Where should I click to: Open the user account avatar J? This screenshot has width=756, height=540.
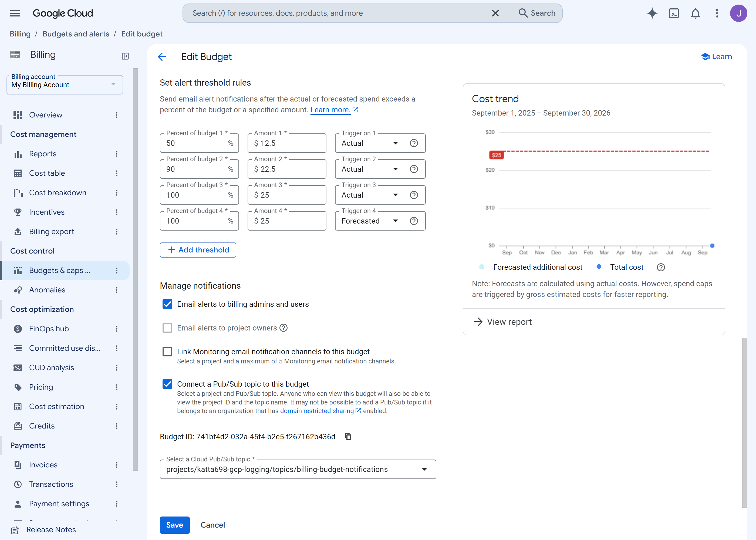(x=738, y=13)
